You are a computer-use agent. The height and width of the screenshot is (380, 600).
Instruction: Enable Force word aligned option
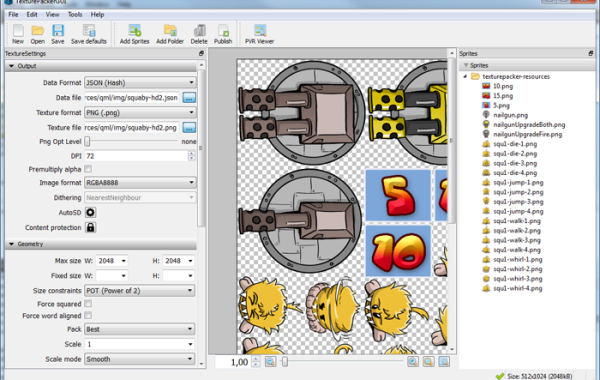coord(88,315)
